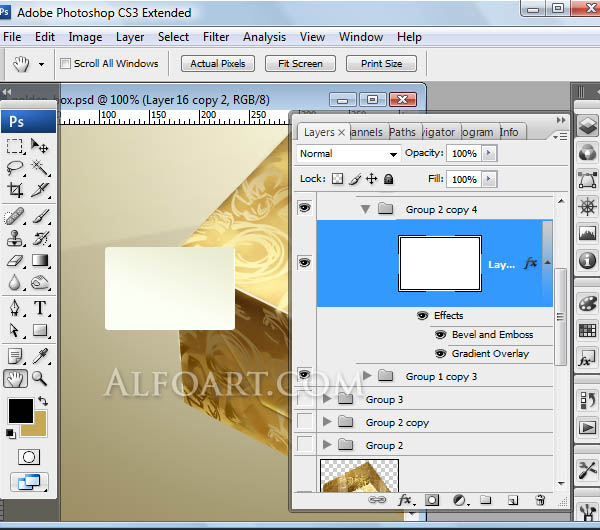Screen dimensions: 600x530
Task: Open Layers panel options menu
Action: tap(561, 136)
